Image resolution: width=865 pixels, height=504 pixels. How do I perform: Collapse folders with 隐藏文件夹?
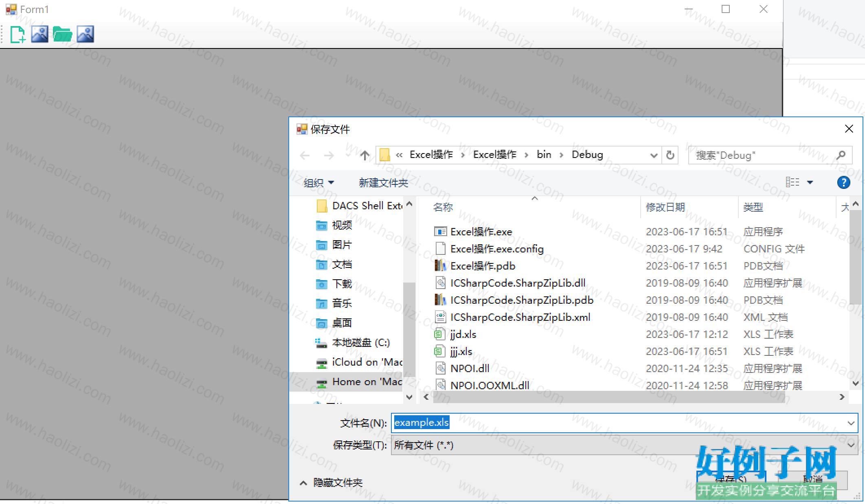click(332, 483)
